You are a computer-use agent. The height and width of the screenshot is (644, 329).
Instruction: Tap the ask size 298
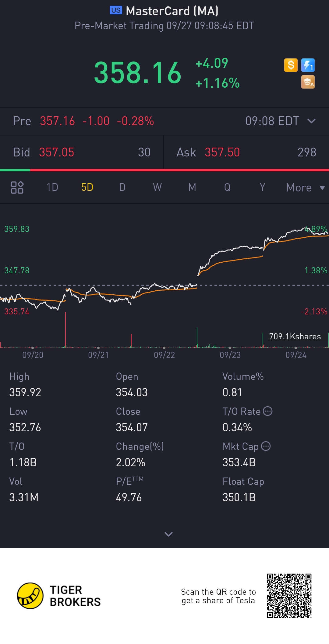[x=307, y=152]
